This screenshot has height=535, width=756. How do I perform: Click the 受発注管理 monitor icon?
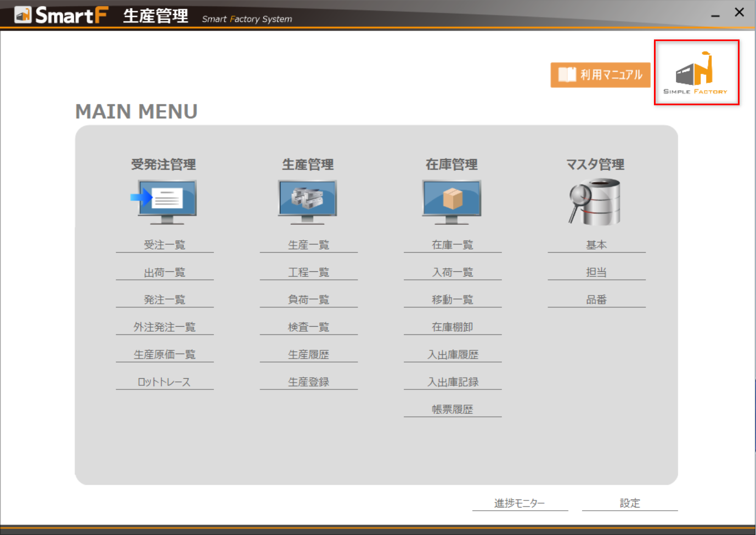pos(165,202)
